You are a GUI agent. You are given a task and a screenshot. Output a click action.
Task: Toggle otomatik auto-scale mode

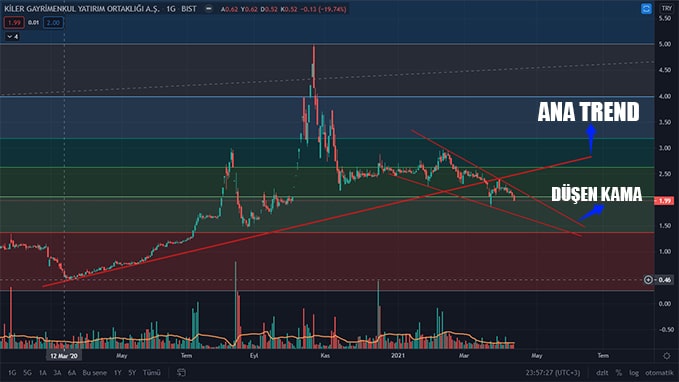(659, 372)
